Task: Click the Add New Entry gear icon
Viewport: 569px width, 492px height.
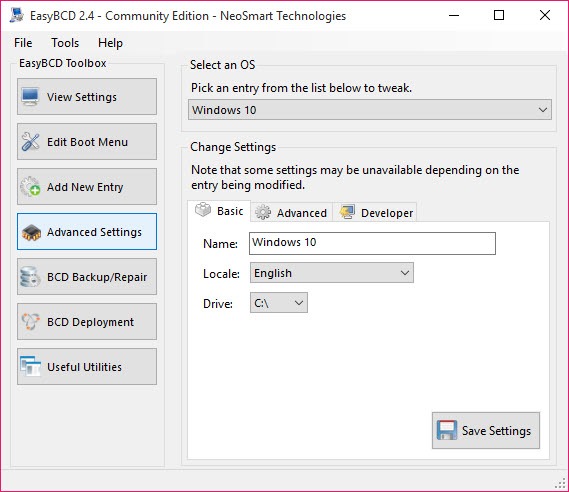Action: [30, 186]
